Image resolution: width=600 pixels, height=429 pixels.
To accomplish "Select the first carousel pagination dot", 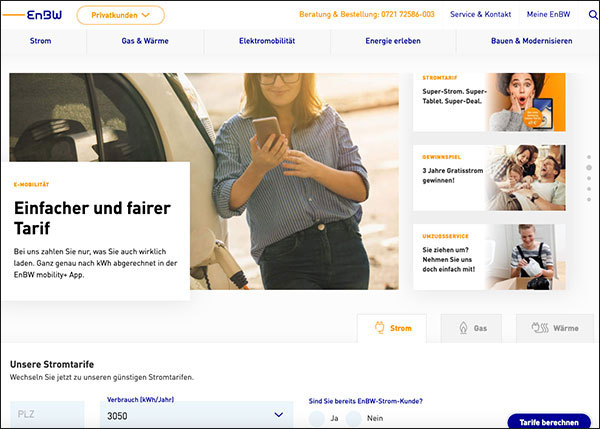I will 589,157.
